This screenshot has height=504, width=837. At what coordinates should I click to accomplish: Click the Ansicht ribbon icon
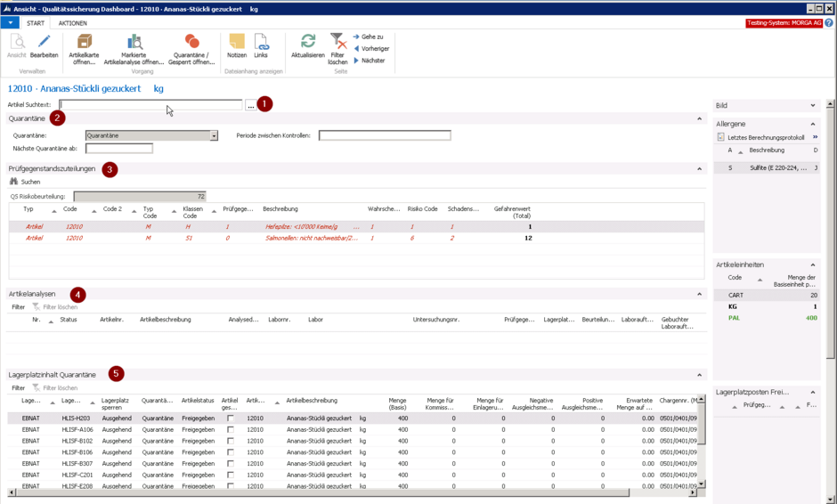coord(17,42)
